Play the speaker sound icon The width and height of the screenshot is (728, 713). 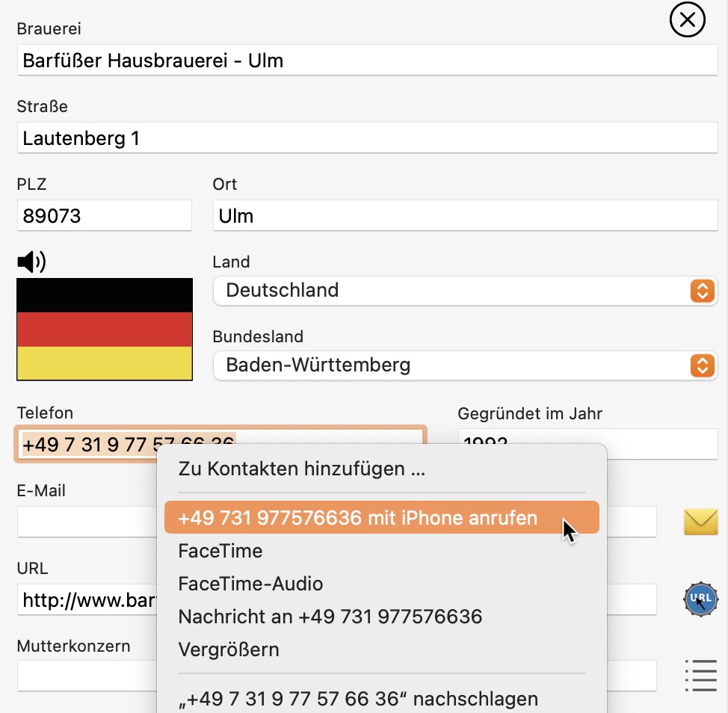coord(31,262)
